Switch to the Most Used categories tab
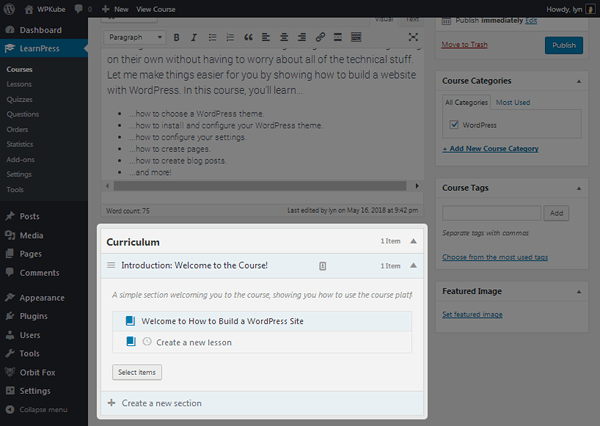 pyautogui.click(x=513, y=103)
